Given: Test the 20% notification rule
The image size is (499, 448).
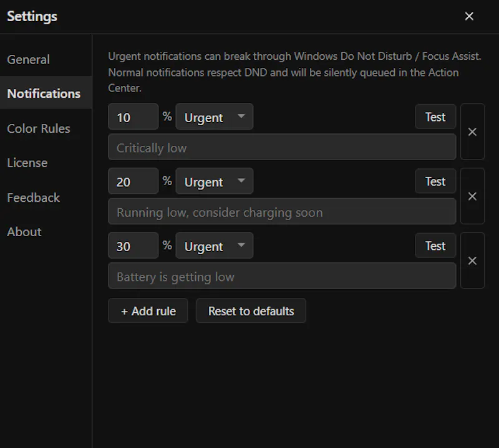Looking at the screenshot, I should coord(435,181).
